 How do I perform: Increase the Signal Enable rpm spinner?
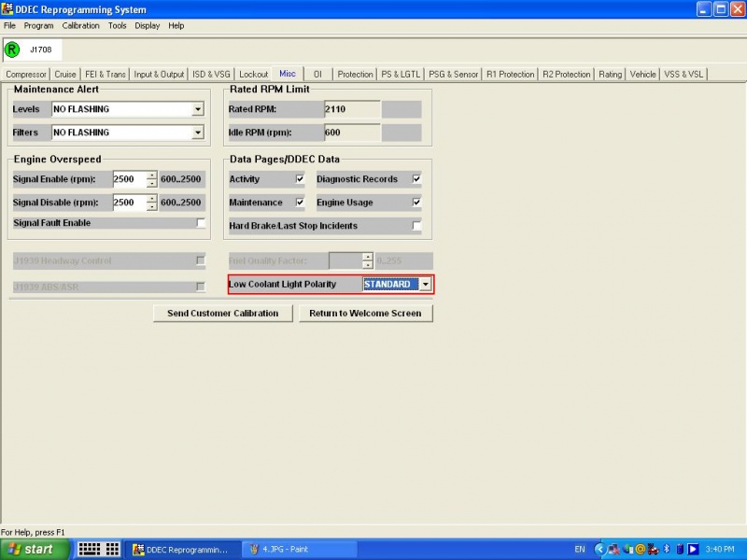(x=152, y=175)
